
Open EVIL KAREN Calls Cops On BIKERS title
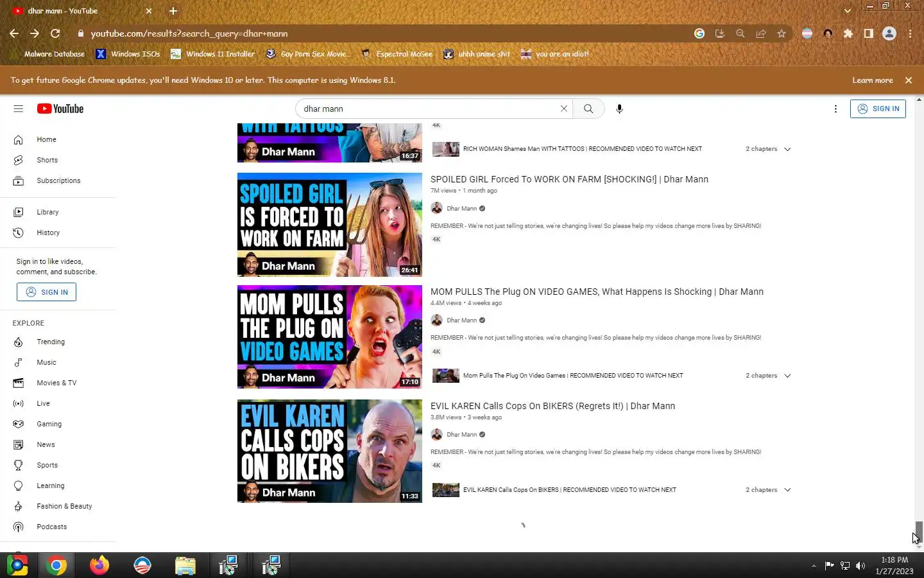tap(552, 406)
